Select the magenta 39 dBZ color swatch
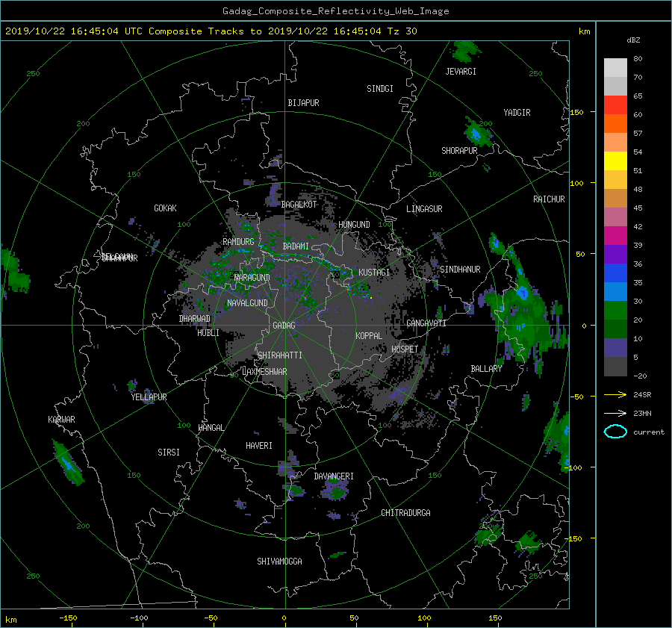This screenshot has height=628, width=672. (x=615, y=235)
